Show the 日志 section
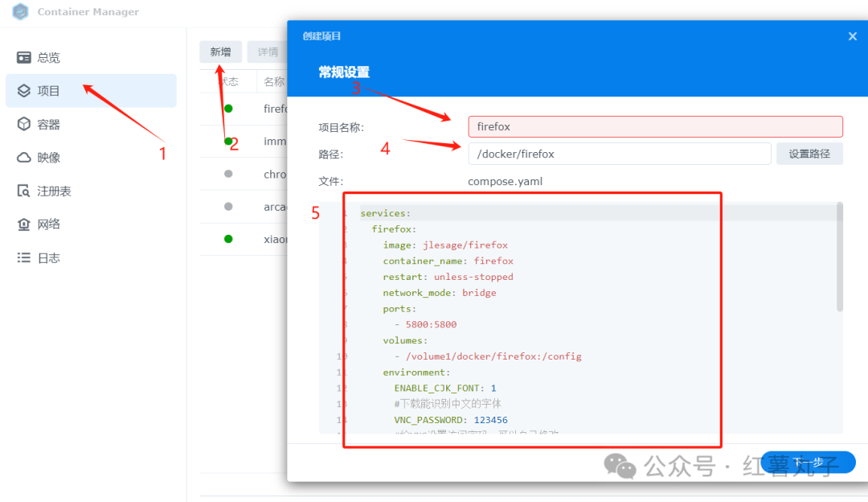This screenshot has width=868, height=502. (x=92, y=257)
